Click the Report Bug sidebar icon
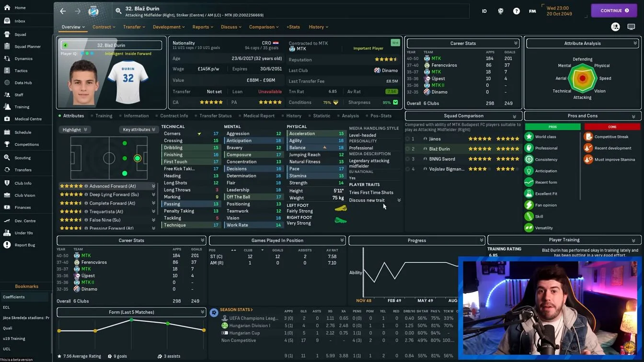Screen dimensions: 644x362 [x=7, y=245]
